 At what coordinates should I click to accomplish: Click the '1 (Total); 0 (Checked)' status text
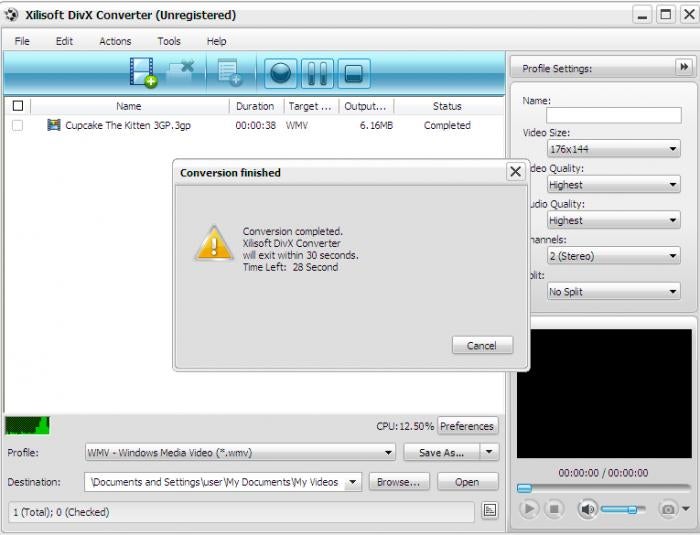61,512
